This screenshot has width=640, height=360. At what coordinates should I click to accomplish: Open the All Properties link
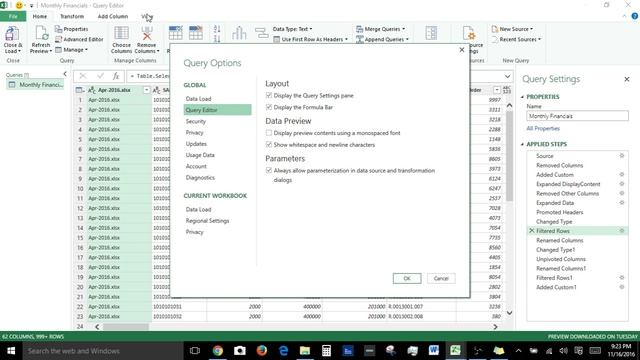pyautogui.click(x=543, y=128)
